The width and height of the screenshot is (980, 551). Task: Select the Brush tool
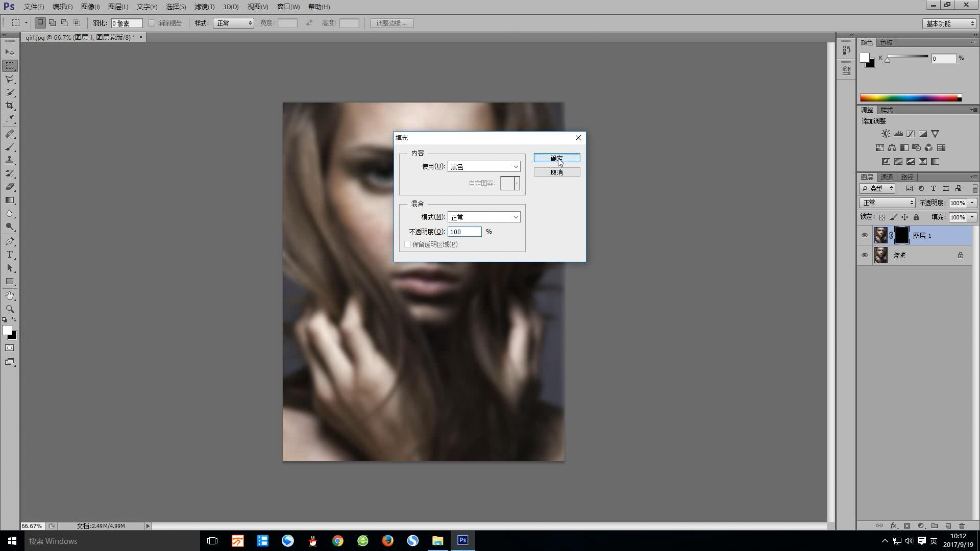[x=10, y=147]
